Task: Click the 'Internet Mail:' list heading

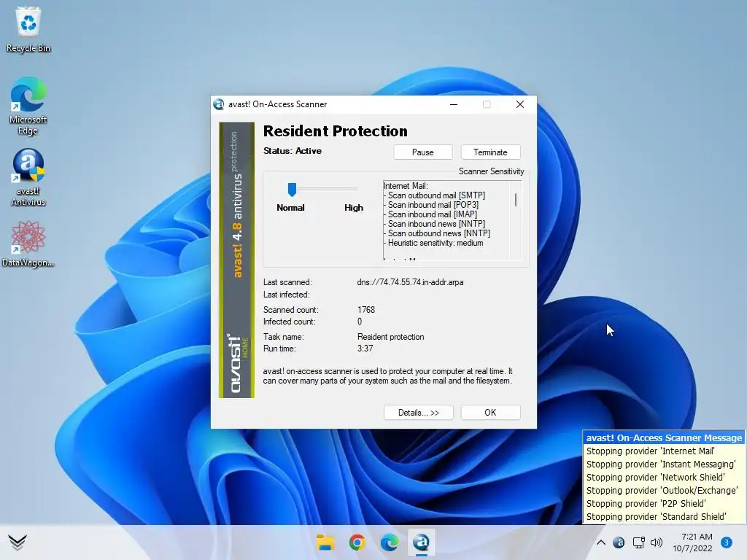Action: point(406,186)
